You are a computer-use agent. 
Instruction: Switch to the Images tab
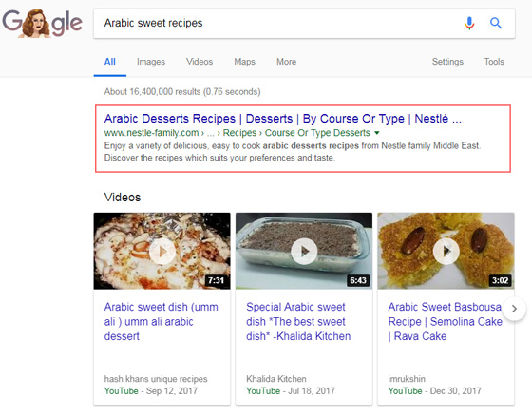click(151, 62)
